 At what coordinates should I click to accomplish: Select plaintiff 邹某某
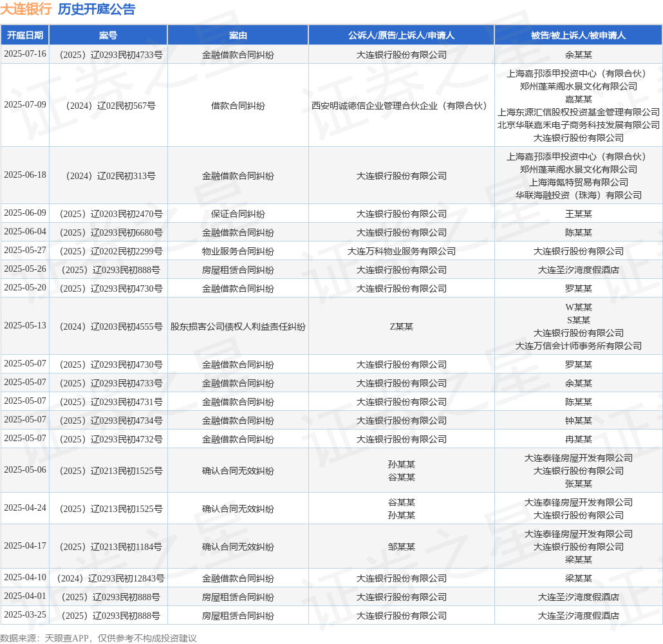click(401, 547)
